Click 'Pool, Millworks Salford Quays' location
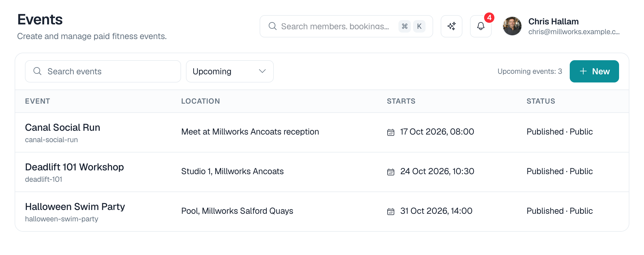Viewport: 644px width, 255px height. [237, 211]
